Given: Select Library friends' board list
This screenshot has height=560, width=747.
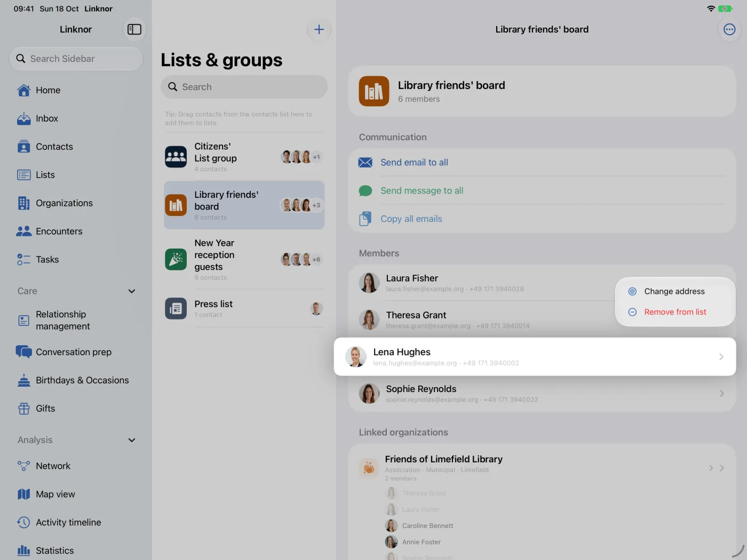Looking at the screenshot, I should tap(244, 205).
